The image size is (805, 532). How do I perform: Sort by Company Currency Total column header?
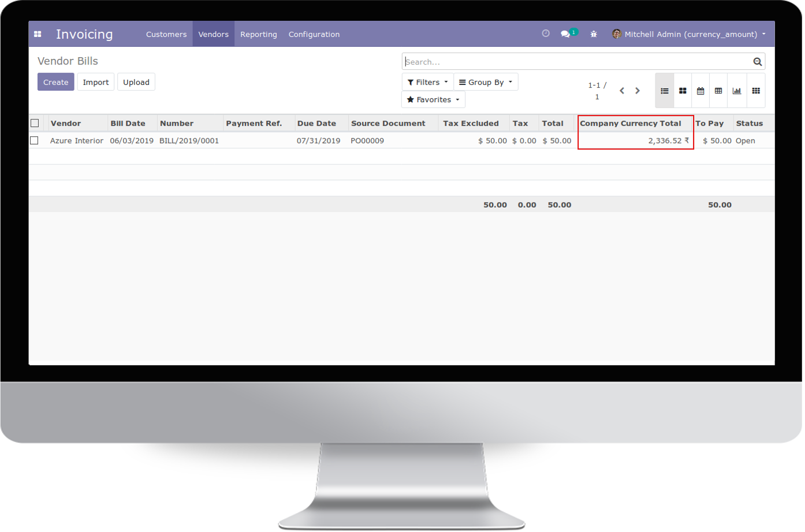(632, 123)
